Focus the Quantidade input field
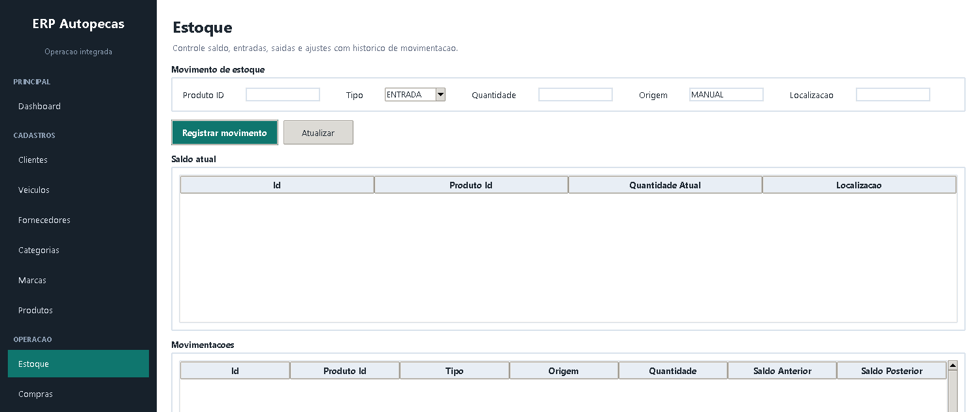 (576, 95)
